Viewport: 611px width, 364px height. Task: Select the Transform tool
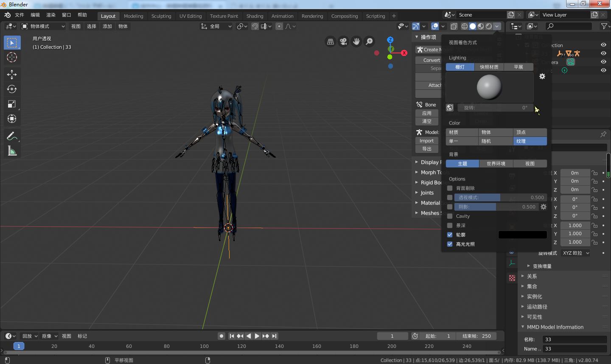[12, 119]
